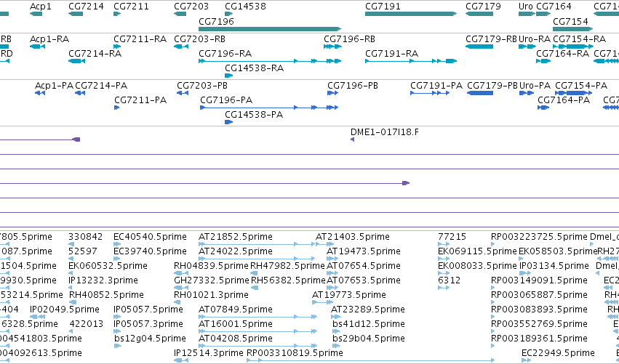Click the 330842 EST label
Viewport: 619px width, 364px height.
(x=85, y=237)
